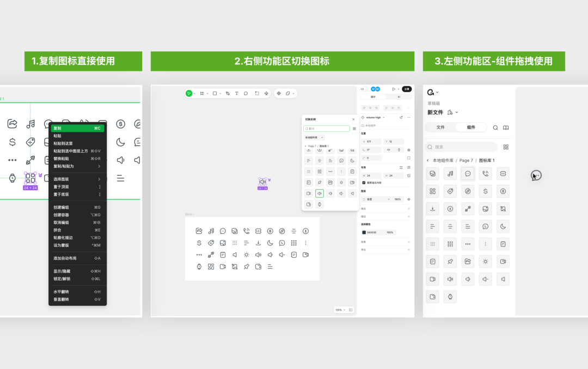
Task: Select the grid icon marked 24 × 24
Action: [x=30, y=178]
